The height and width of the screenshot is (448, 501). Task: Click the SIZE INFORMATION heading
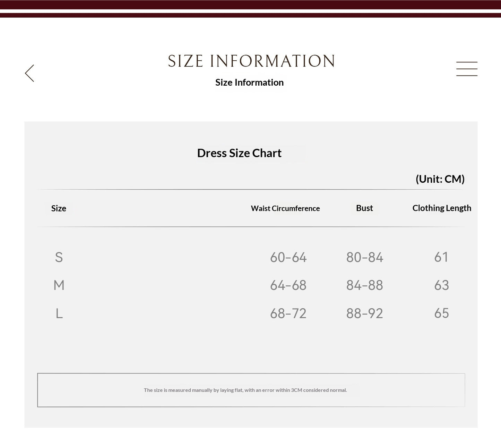251,61
